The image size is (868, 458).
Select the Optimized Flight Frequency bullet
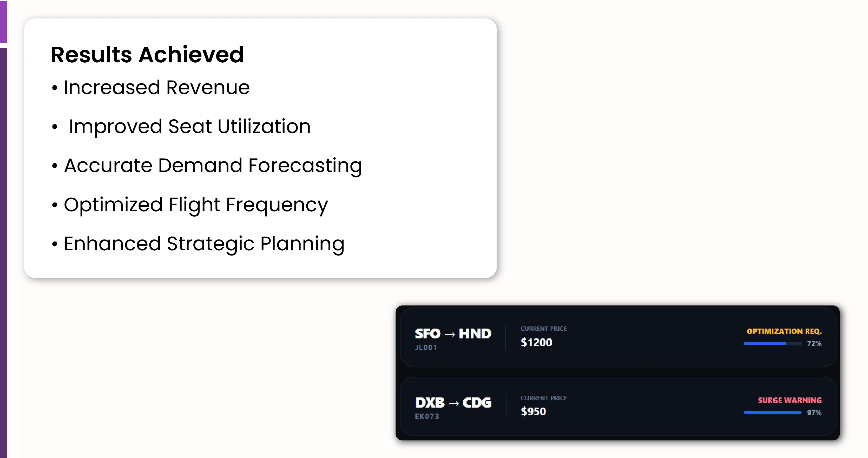coord(195,205)
